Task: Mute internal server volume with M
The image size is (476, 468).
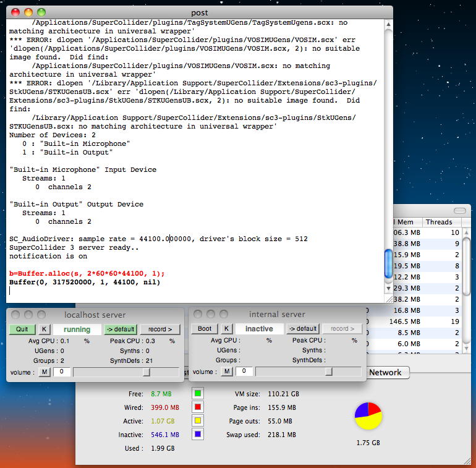Action: tap(227, 372)
